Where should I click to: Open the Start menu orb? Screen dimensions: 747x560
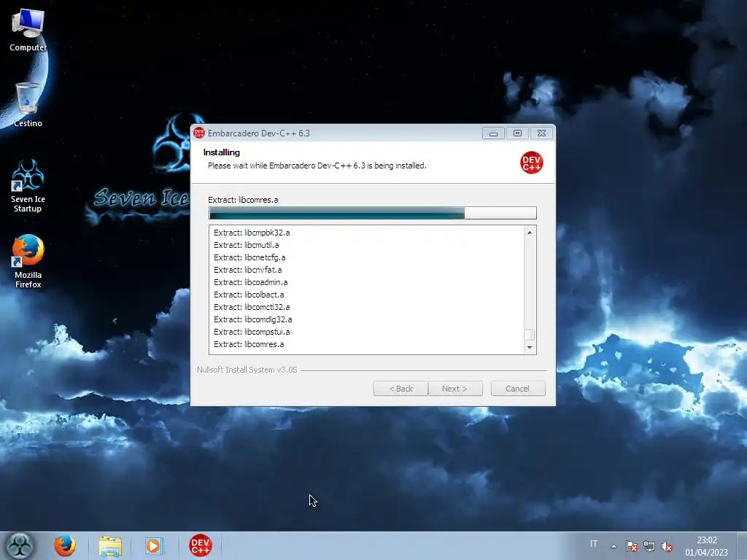coord(20,545)
